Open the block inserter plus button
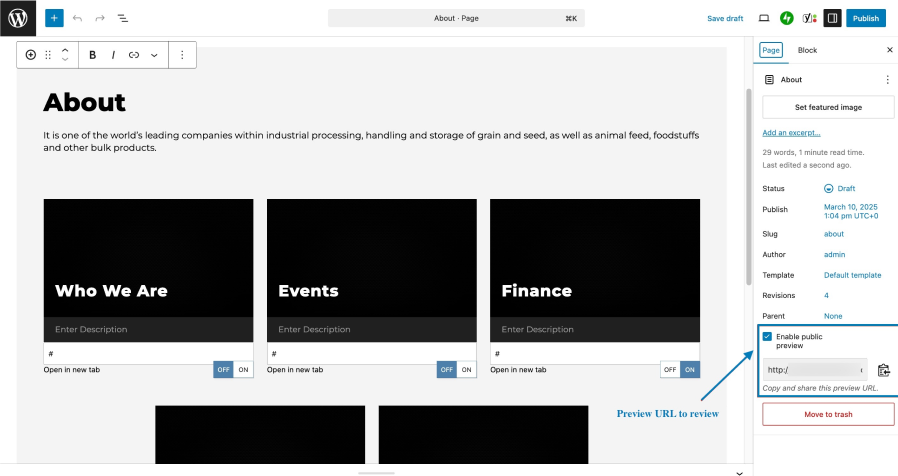Screen dimensions: 898x476 (54, 18)
